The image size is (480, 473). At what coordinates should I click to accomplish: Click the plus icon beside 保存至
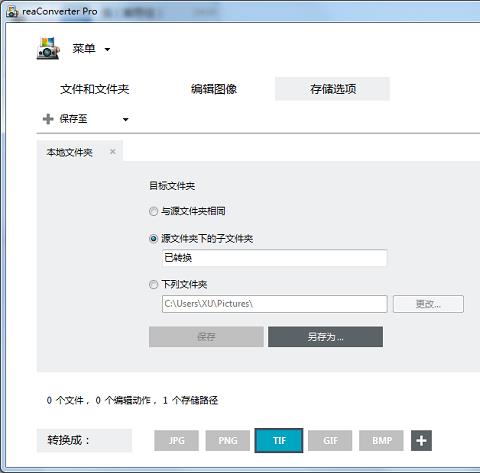48,119
